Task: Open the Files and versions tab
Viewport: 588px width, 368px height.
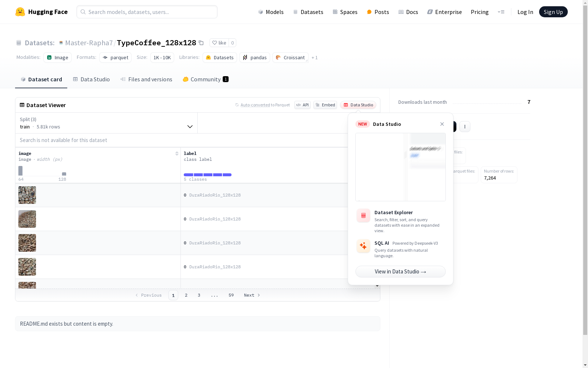Action: pos(146,79)
